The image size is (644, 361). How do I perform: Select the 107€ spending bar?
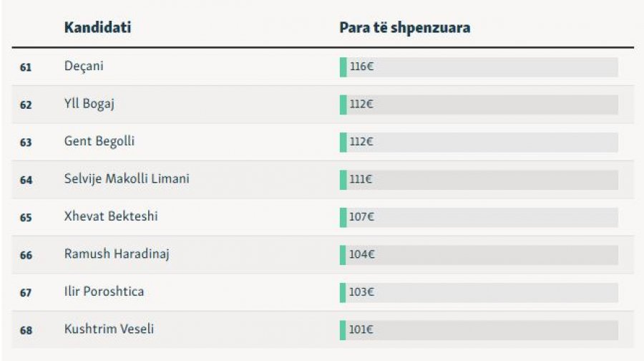click(479, 217)
